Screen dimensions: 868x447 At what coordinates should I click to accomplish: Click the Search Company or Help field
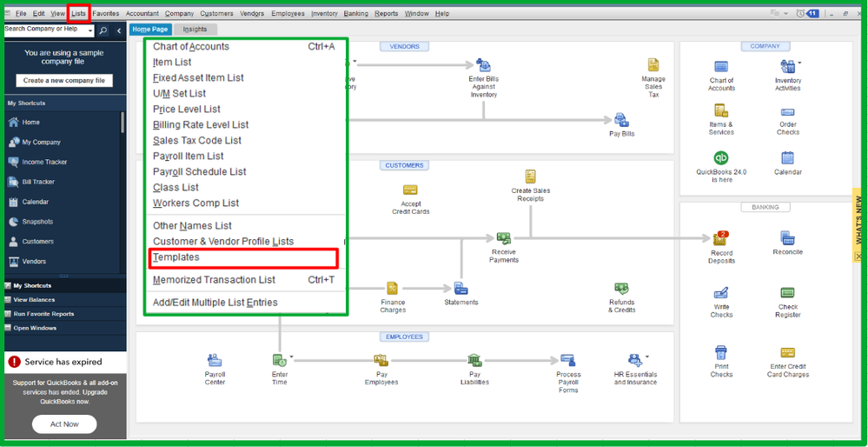click(x=45, y=31)
